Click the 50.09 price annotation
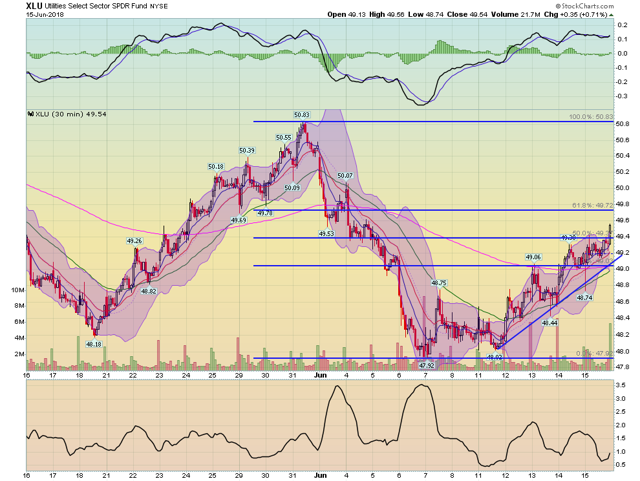640x481 pixels. pos(292,188)
